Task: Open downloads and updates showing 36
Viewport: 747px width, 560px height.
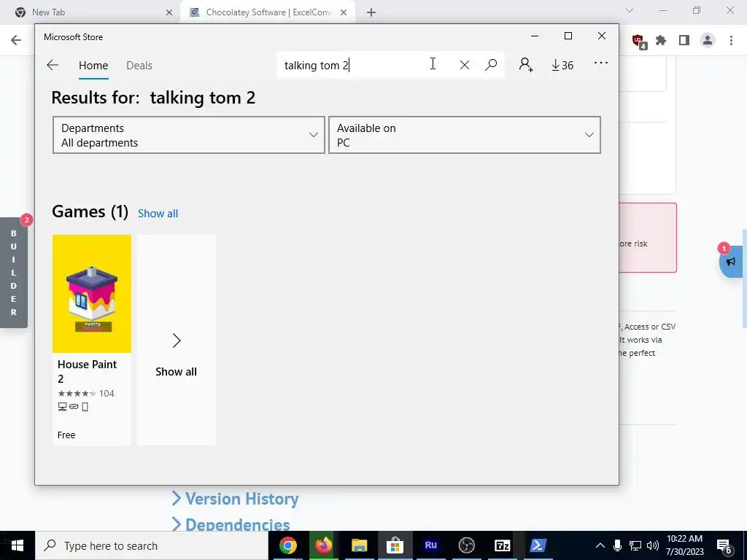Action: click(562, 65)
